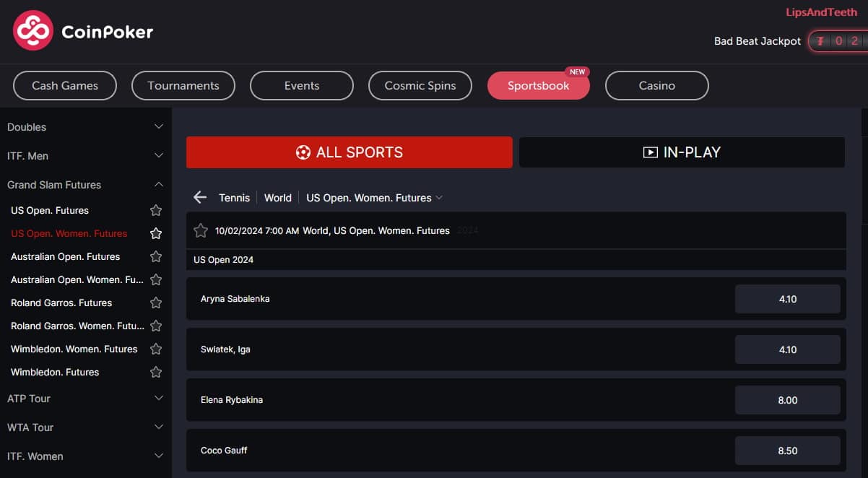Select Swiatek, Iga odds 4.10
868x478 pixels.
[x=788, y=349]
